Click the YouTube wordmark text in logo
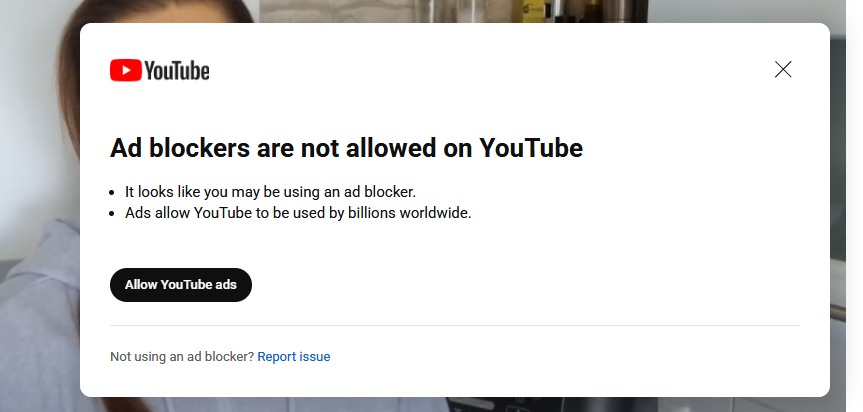This screenshot has height=412, width=863. [x=177, y=71]
